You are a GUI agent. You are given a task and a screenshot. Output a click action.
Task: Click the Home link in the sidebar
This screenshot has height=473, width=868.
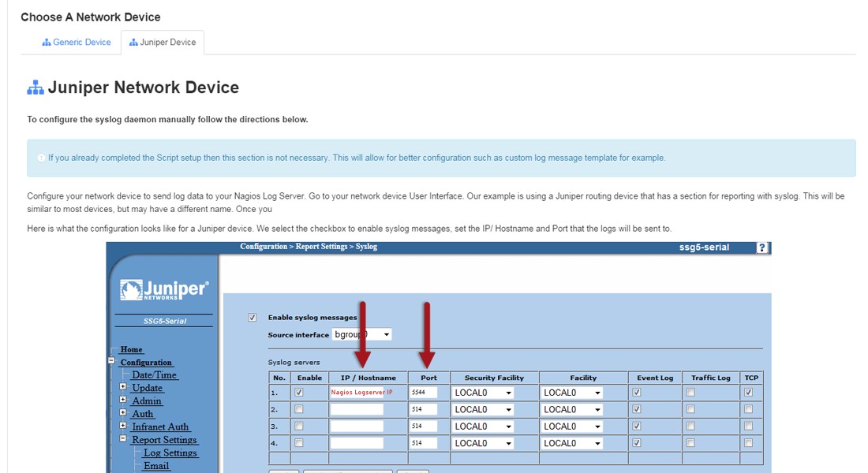pos(131,349)
